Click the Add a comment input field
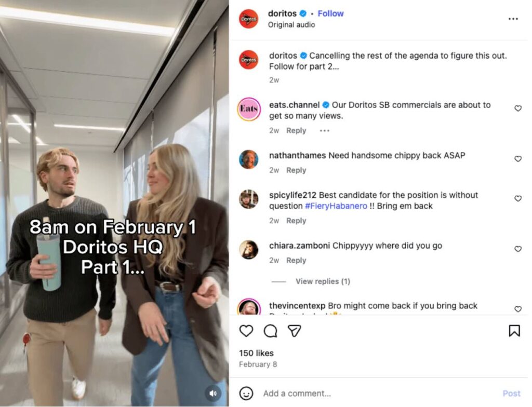532x407 pixels. point(312,394)
